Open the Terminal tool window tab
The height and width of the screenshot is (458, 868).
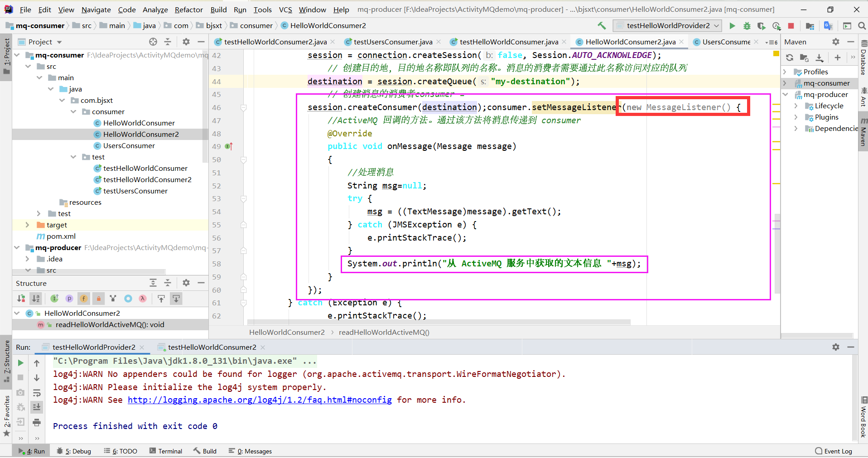click(166, 451)
